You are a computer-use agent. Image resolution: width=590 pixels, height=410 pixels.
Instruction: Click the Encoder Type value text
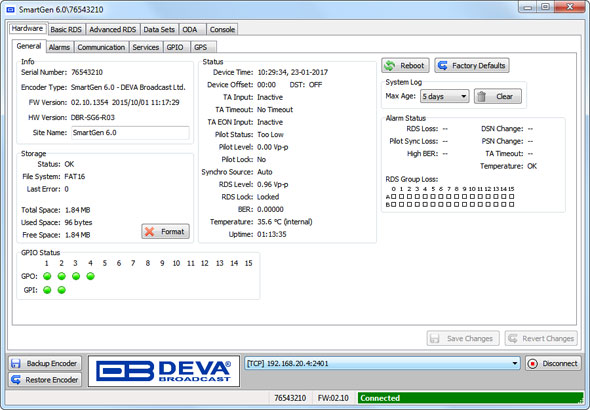click(128, 87)
